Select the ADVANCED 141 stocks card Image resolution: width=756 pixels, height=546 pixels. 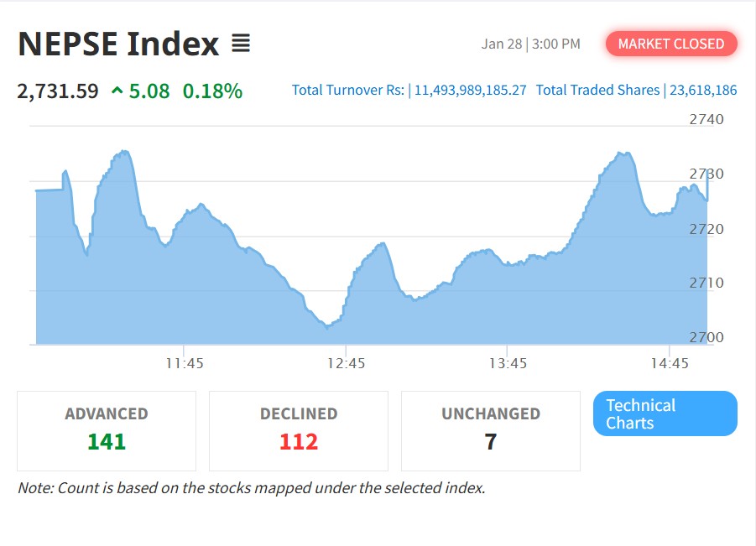pyautogui.click(x=107, y=430)
